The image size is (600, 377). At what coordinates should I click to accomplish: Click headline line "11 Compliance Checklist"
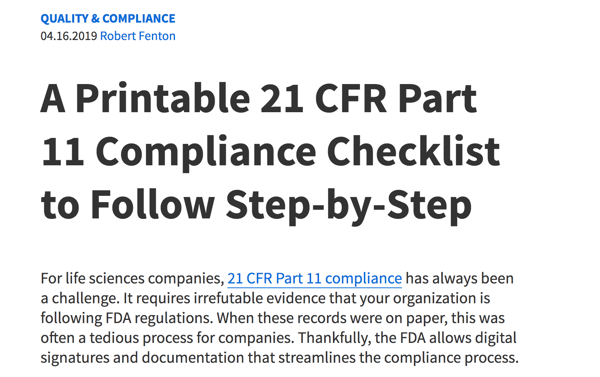tap(271, 152)
